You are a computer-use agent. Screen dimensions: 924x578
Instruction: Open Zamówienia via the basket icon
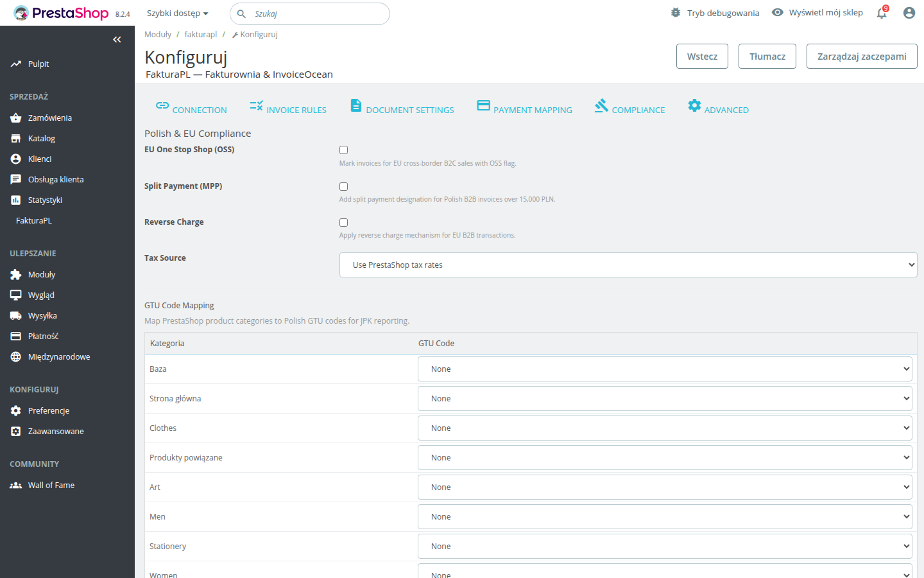coord(16,118)
